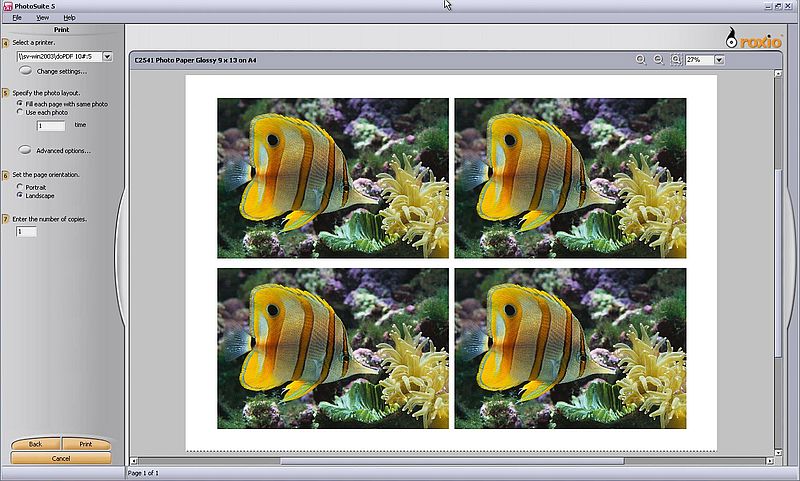800x481 pixels.
Task: Click the zoom in magnifier icon
Action: click(641, 60)
